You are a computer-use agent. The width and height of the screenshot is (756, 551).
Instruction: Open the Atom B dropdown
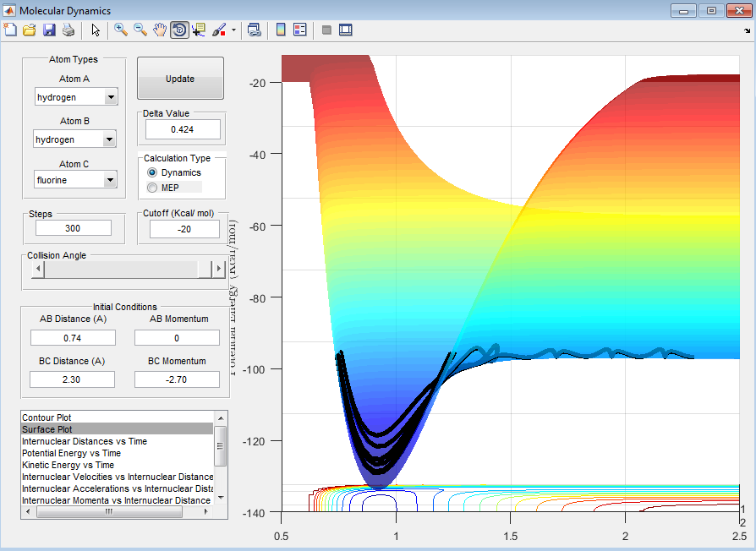[x=109, y=139]
